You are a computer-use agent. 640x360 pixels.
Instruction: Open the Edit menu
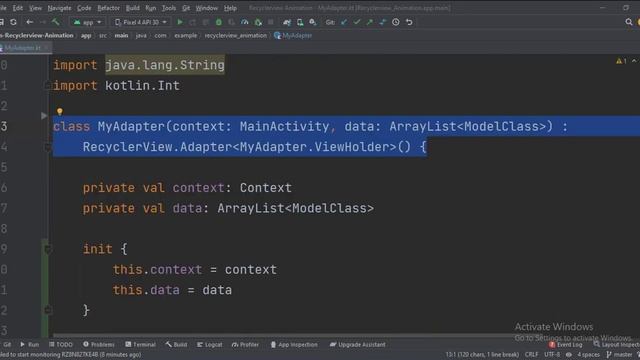coord(18,8)
